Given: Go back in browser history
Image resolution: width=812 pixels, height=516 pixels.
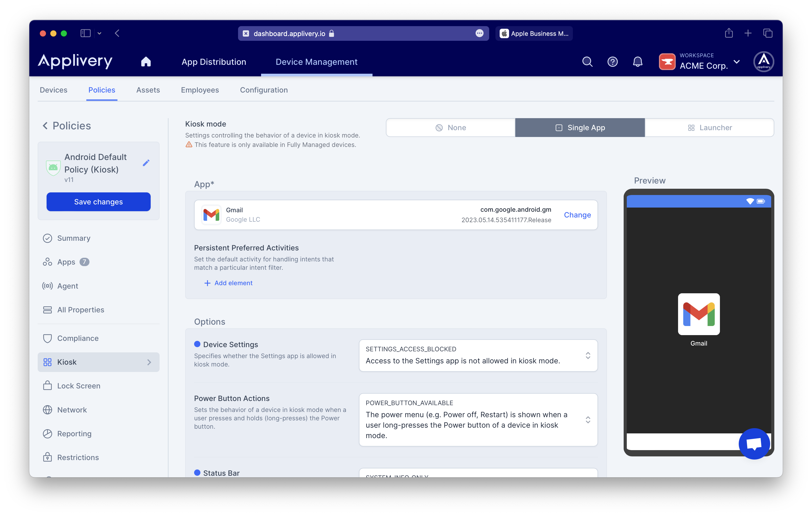Looking at the screenshot, I should [x=117, y=33].
